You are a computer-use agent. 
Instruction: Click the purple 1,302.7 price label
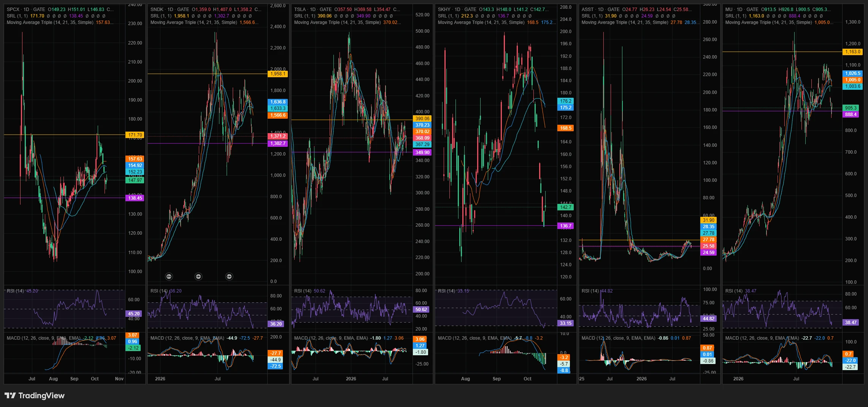(278, 143)
